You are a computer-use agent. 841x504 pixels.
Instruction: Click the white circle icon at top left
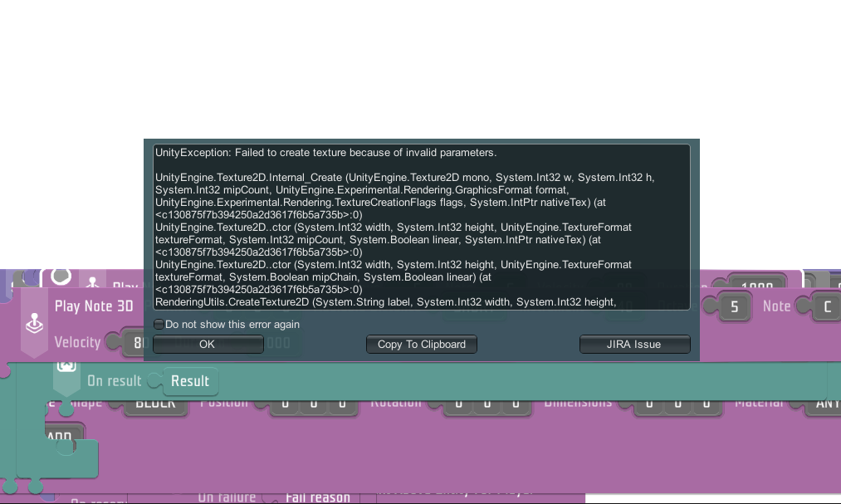click(x=59, y=277)
